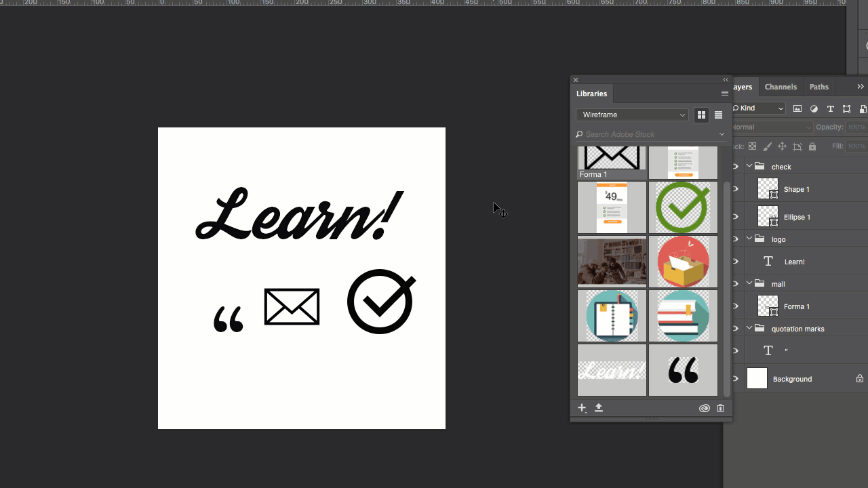Open the Libraries panel options menu
This screenshot has width=868, height=488.
724,94
